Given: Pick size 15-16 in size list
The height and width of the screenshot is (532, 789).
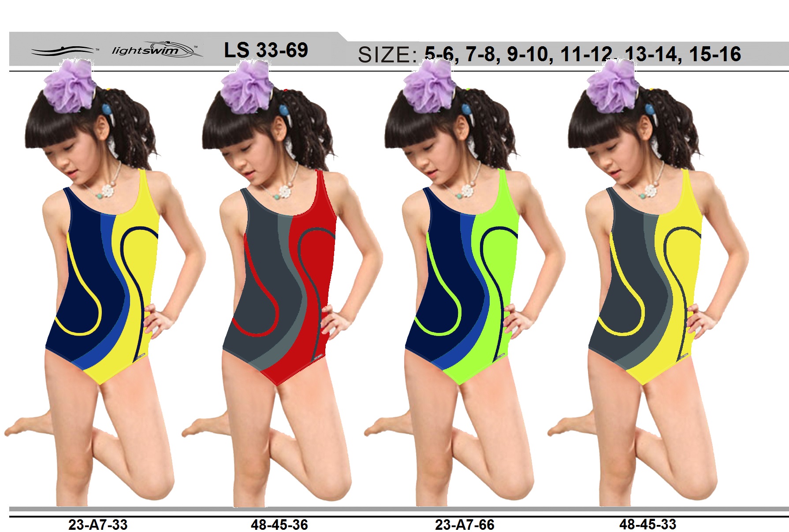Looking at the screenshot, I should tap(715, 55).
